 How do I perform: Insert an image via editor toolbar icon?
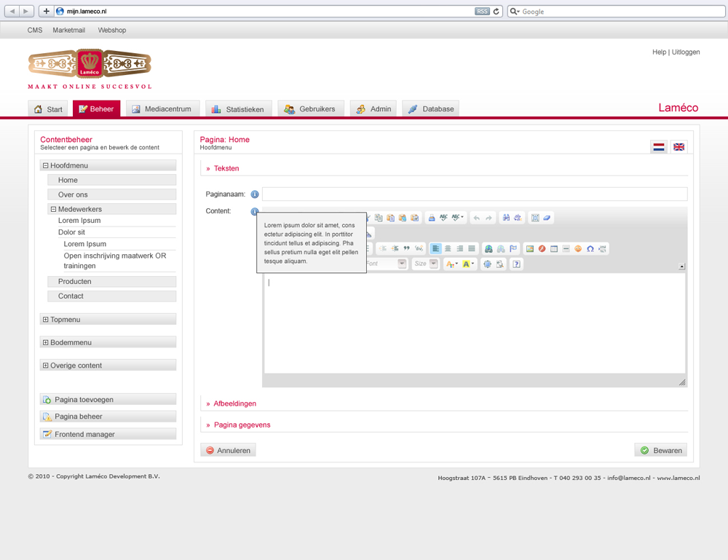[530, 248]
